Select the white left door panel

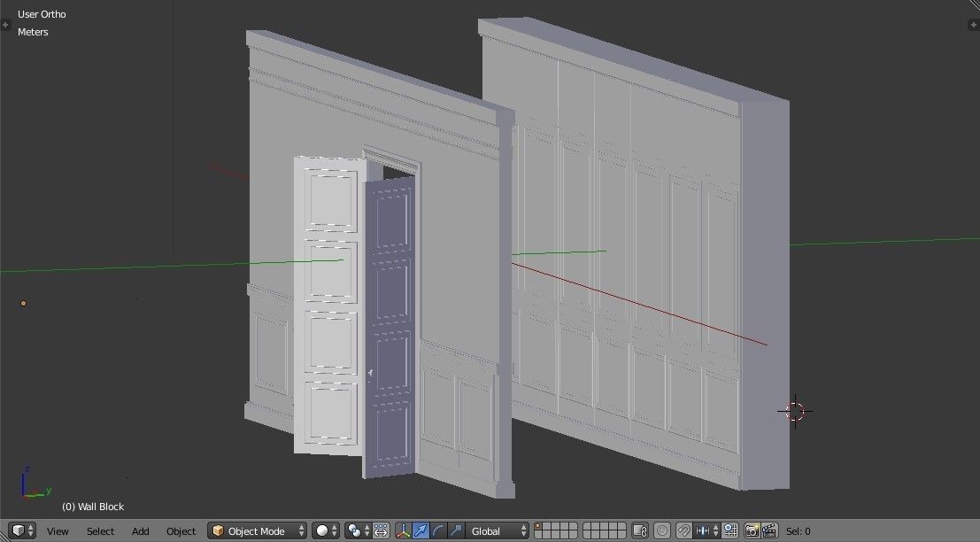tap(329, 305)
